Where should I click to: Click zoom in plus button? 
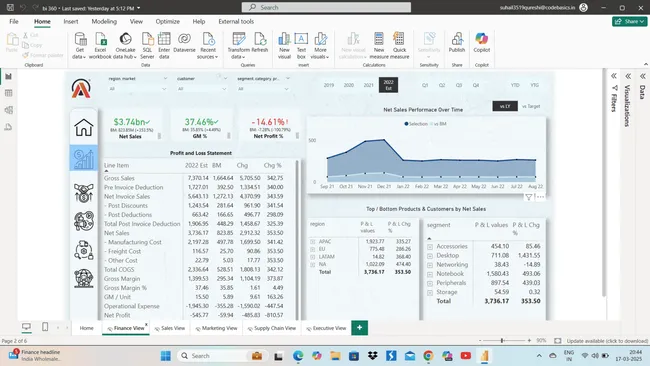tap(529, 340)
